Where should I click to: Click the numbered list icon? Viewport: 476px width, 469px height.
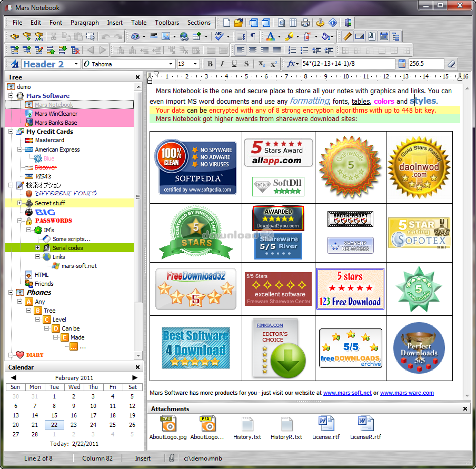click(292, 50)
